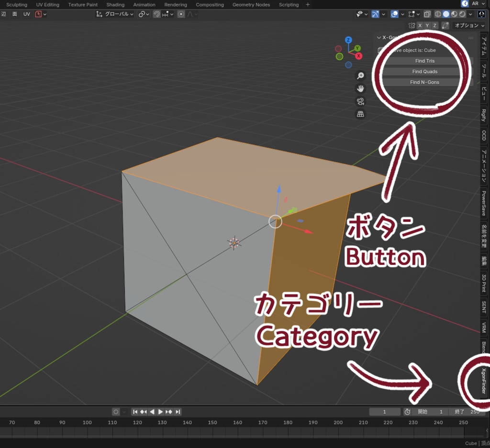Open the Animation workspace tab
490x448 pixels.
click(144, 5)
